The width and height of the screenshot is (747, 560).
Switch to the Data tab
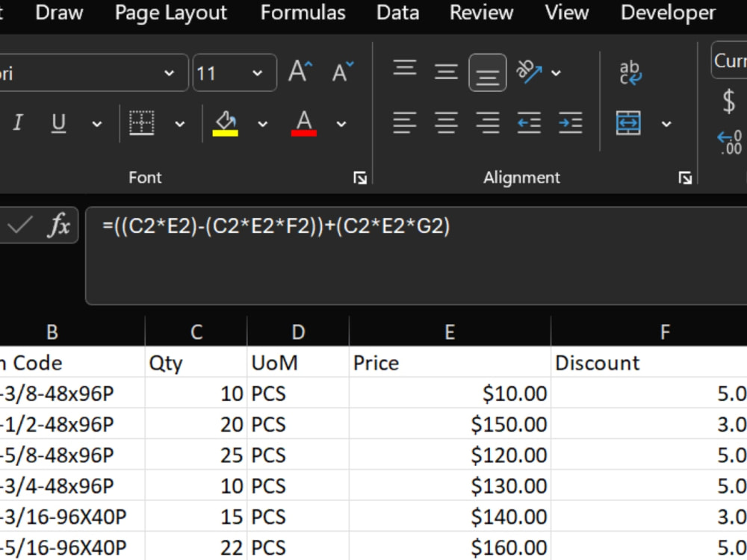coord(398,13)
